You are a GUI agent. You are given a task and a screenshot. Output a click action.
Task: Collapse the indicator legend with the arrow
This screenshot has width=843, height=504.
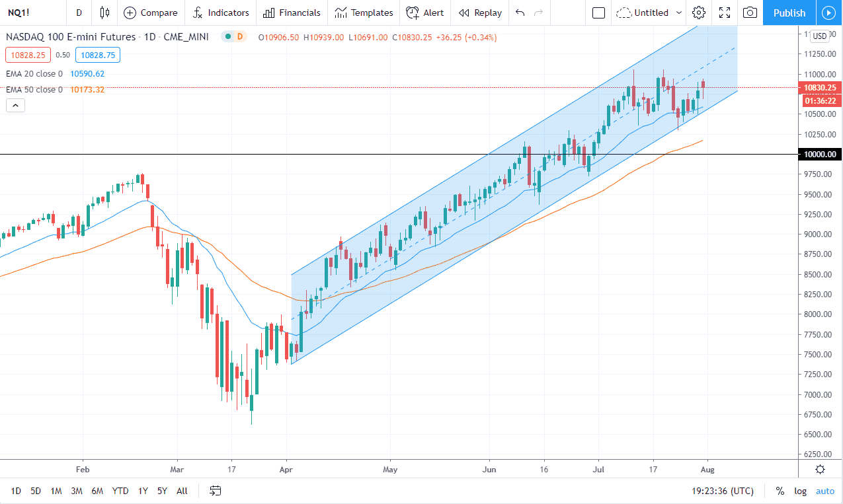15,105
